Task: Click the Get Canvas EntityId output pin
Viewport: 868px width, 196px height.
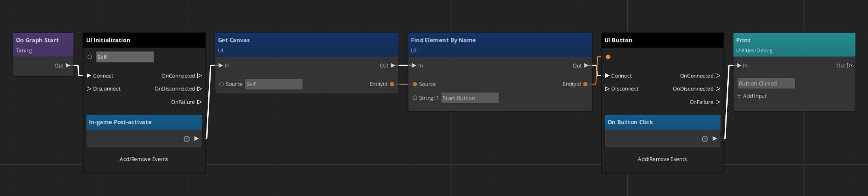Action: tap(392, 84)
